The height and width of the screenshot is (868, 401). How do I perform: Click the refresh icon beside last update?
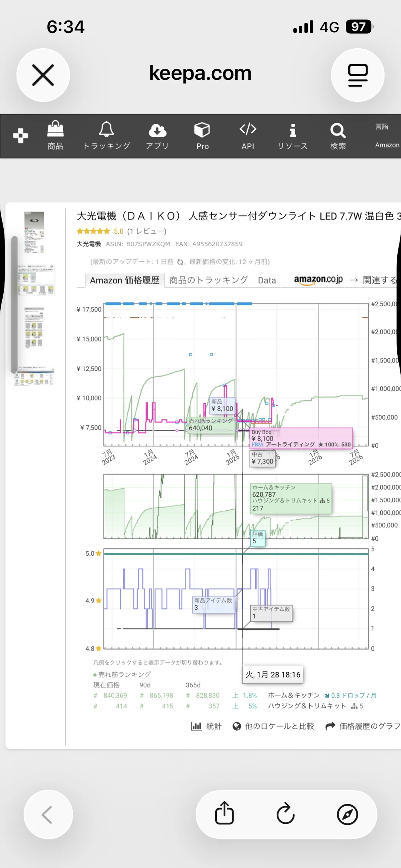coord(180,262)
